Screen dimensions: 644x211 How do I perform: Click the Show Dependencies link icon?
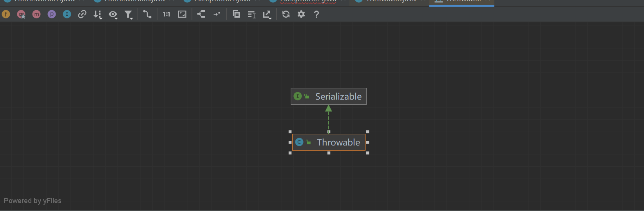(82, 15)
